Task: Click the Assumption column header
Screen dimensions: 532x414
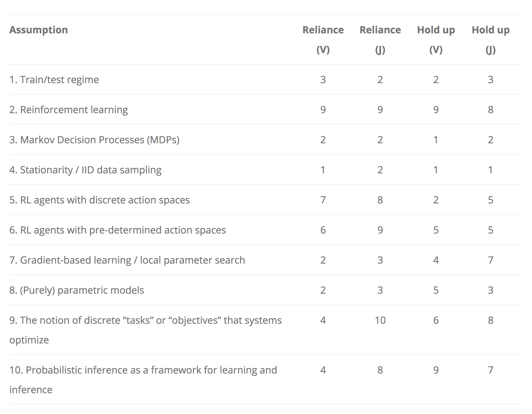Action: point(39,30)
